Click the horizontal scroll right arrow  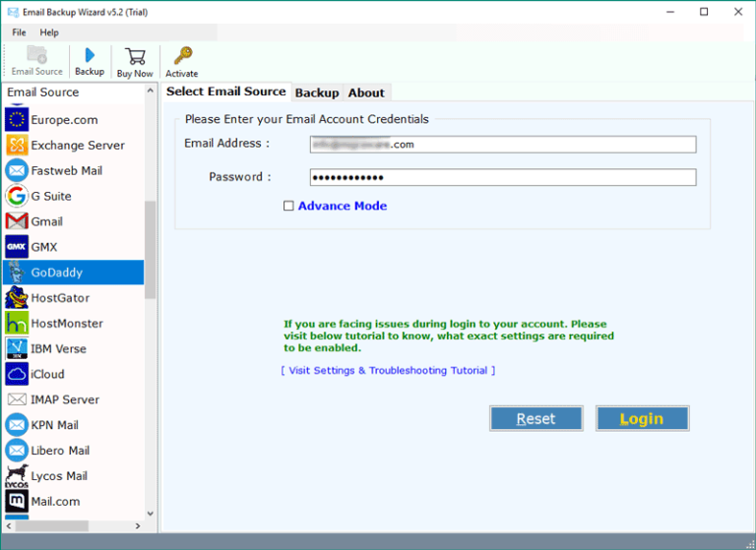click(x=138, y=526)
